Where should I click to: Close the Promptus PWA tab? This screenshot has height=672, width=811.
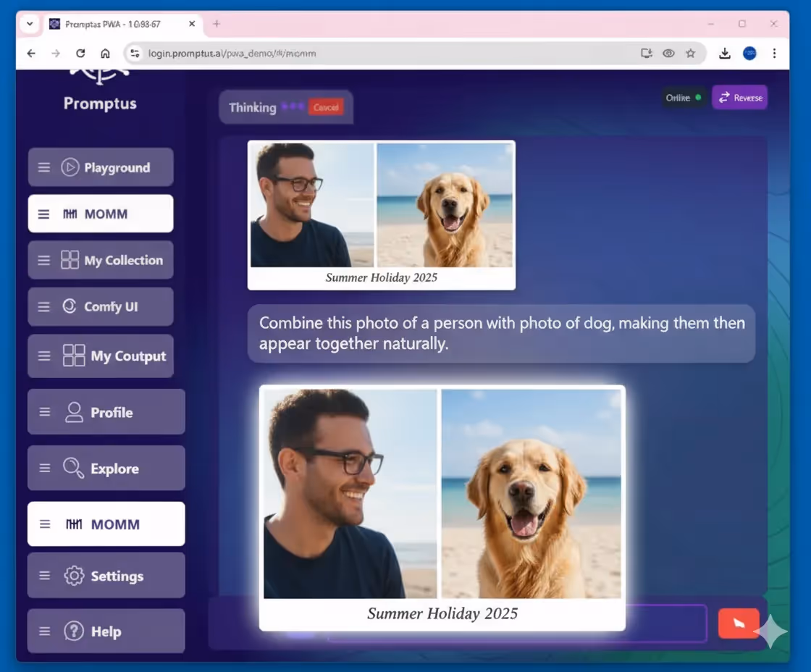pyautogui.click(x=192, y=24)
